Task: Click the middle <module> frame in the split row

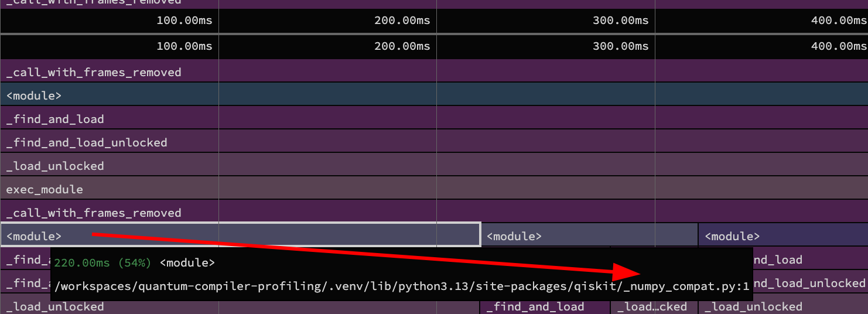Action: tap(589, 236)
